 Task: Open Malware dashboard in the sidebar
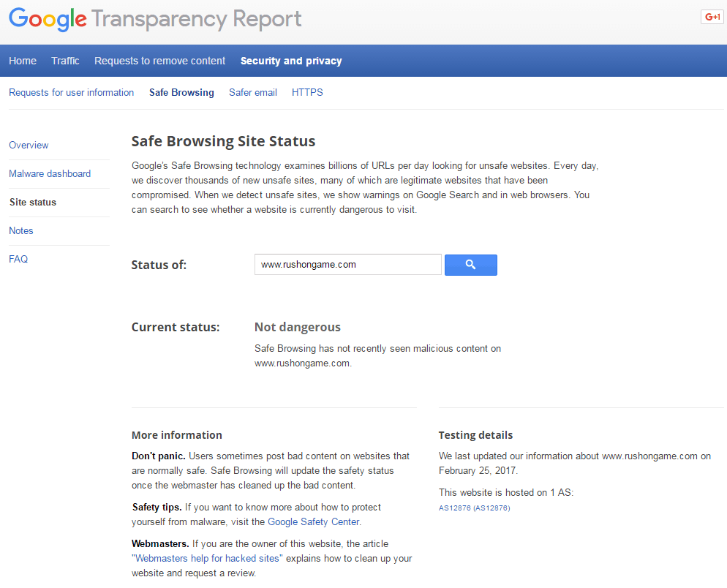[50, 173]
